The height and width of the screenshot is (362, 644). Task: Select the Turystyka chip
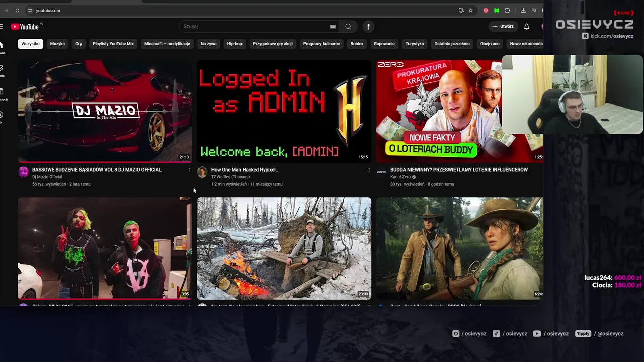(415, 44)
